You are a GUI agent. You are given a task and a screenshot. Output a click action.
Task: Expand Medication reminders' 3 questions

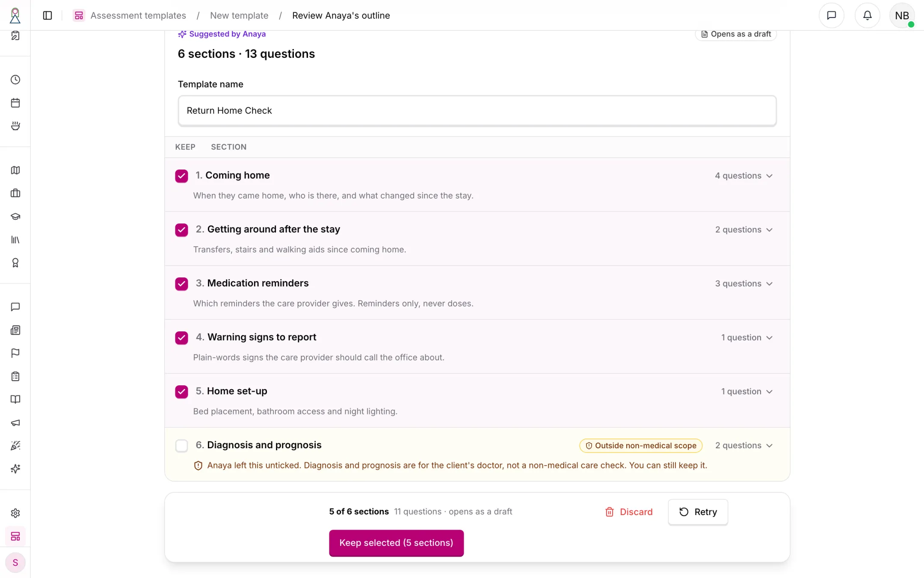(x=744, y=284)
